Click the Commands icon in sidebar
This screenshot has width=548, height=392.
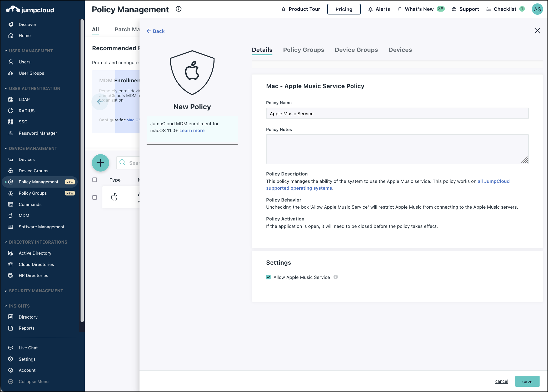11,204
